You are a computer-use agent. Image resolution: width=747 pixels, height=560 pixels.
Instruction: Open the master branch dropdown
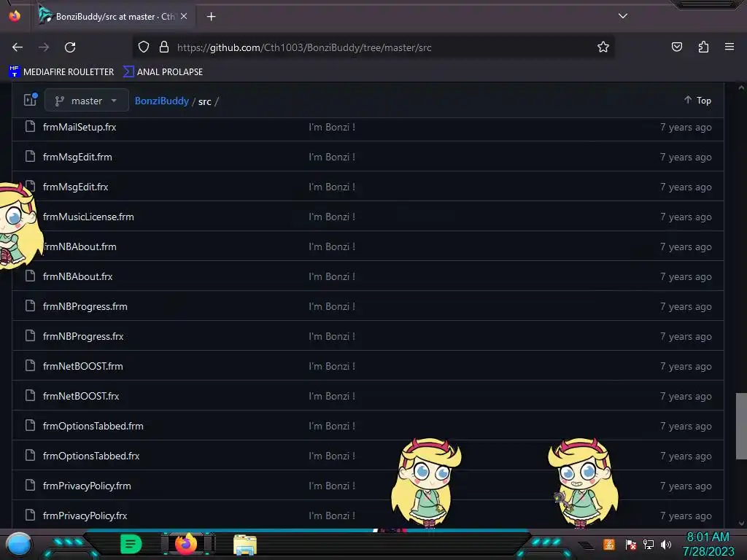(86, 101)
